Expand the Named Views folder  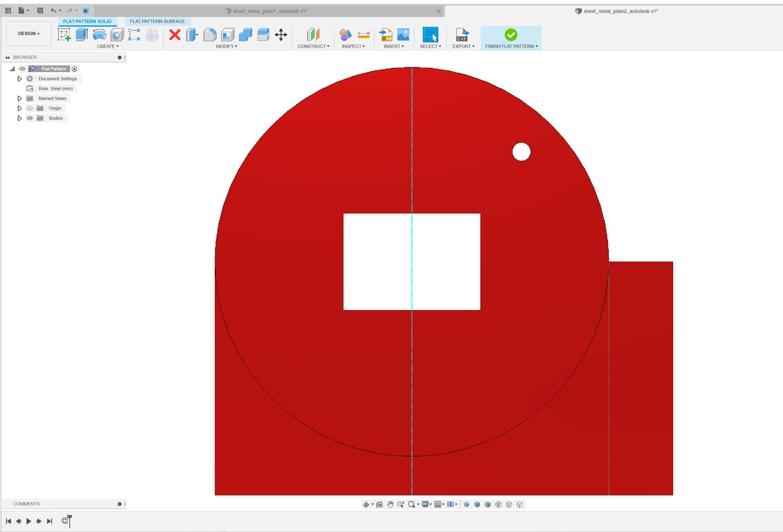pos(19,98)
